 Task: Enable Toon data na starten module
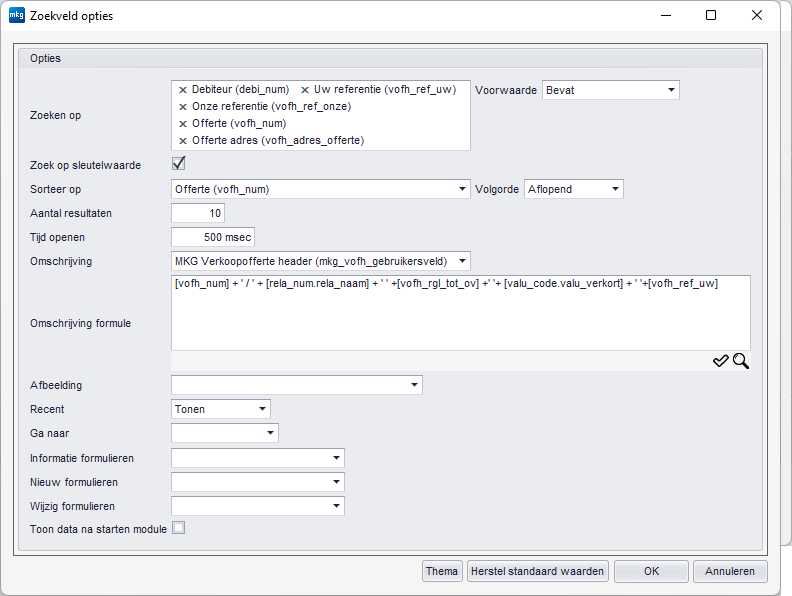point(178,528)
